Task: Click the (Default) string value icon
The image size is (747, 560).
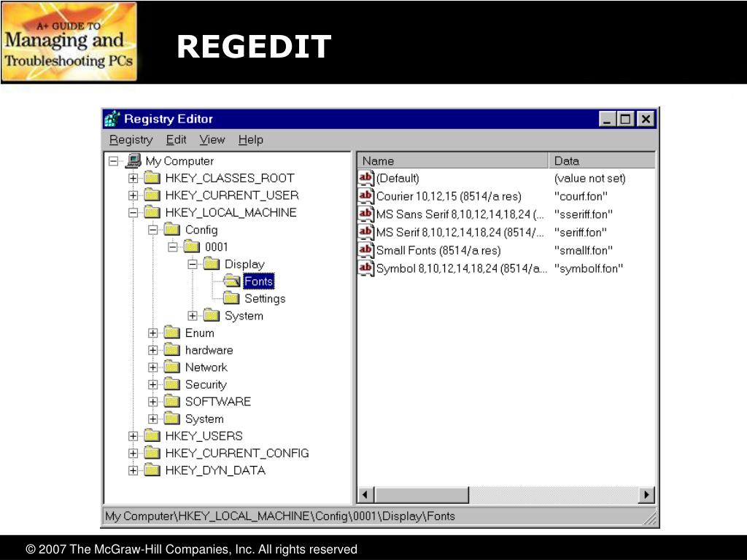Action: (366, 178)
